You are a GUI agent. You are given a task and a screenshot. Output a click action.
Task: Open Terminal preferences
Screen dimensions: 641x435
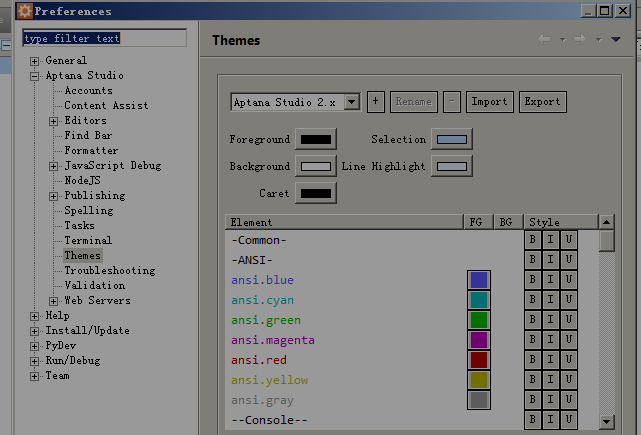coord(88,240)
